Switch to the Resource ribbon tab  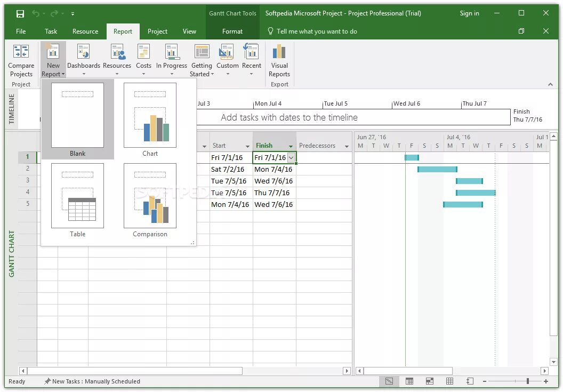pos(85,31)
